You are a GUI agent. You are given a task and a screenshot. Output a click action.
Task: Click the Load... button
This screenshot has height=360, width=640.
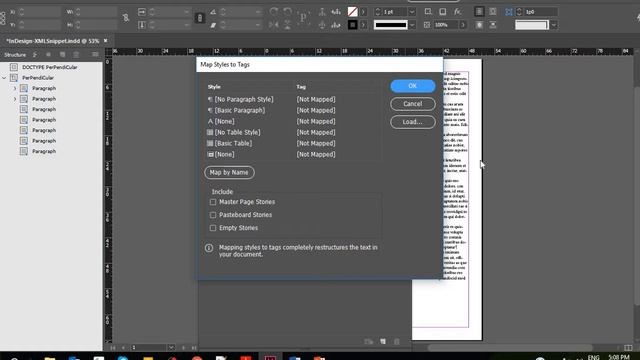click(413, 122)
